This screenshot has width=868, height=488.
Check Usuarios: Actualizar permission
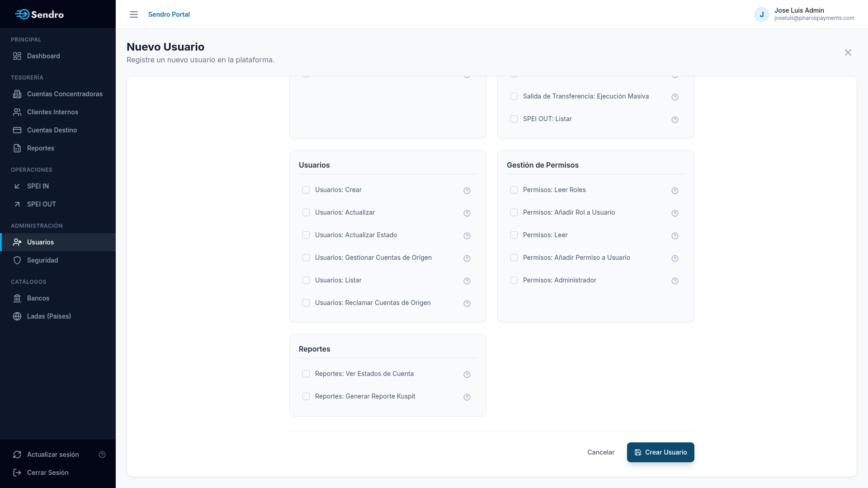(306, 212)
